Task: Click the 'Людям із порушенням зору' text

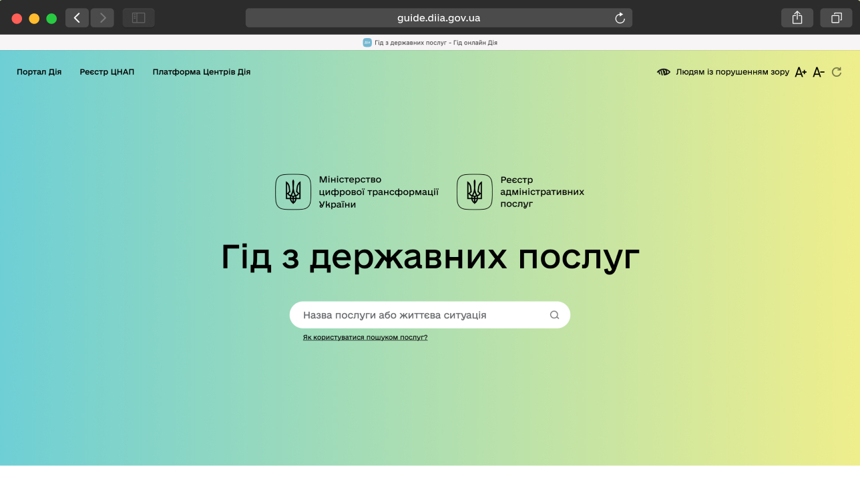Action: coord(732,72)
